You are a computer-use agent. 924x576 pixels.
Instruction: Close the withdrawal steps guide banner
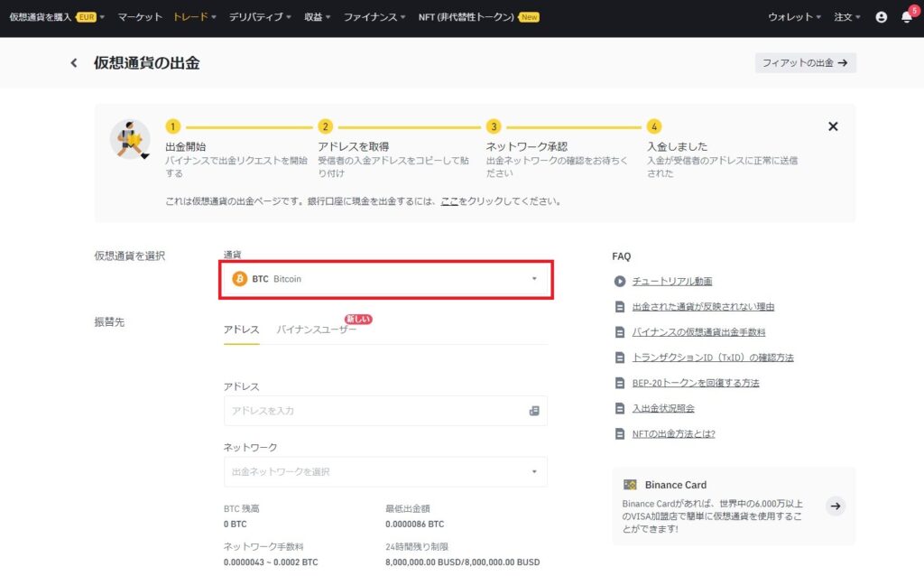tap(833, 126)
